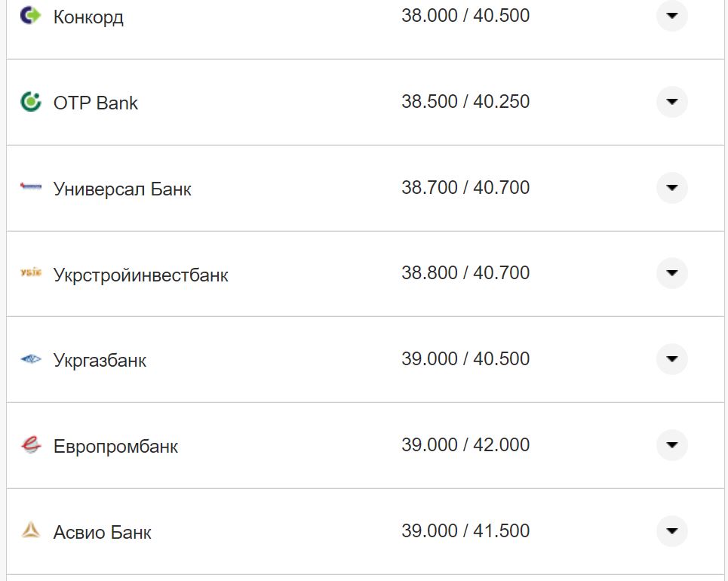
Task: Select the Европромбанк bank name
Action: (115, 447)
